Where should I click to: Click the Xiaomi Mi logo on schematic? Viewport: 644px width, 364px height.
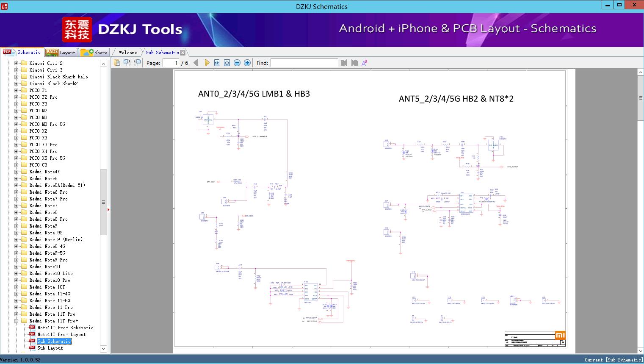click(x=560, y=335)
